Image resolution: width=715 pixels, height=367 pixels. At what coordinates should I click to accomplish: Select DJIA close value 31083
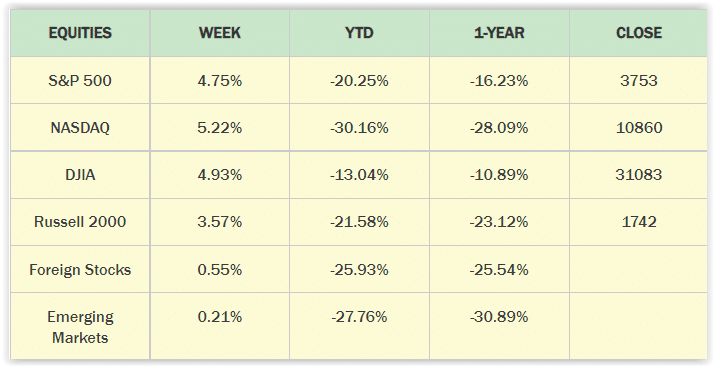(x=639, y=175)
